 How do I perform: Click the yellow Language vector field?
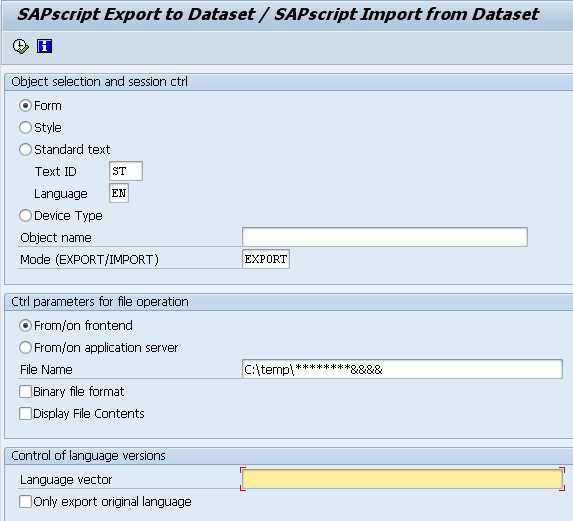click(402, 479)
